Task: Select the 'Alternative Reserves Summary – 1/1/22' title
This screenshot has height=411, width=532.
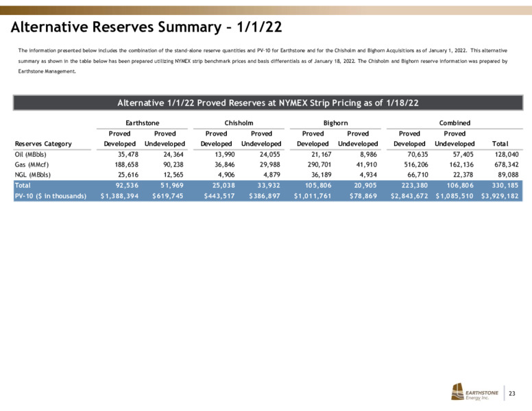Action: (146, 27)
